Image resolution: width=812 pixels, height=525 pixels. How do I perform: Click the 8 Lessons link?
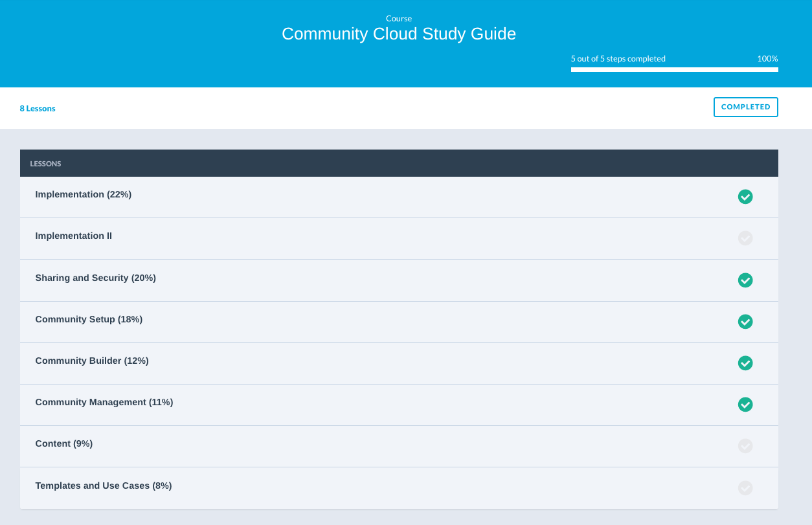pos(38,109)
